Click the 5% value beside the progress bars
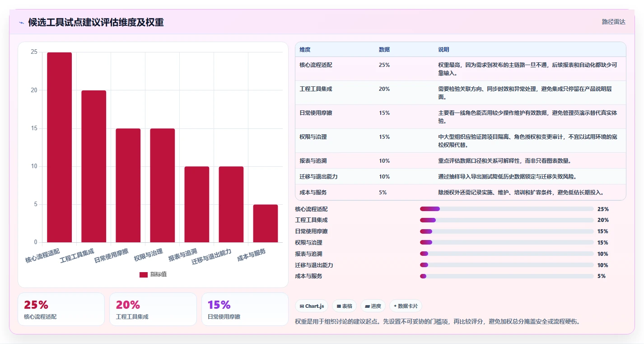Screen dimensions: 644x344 (601, 276)
